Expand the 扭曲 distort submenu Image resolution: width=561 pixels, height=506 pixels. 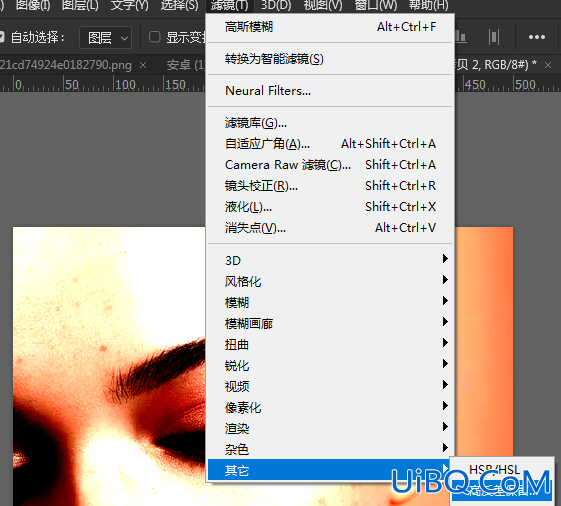[330, 344]
